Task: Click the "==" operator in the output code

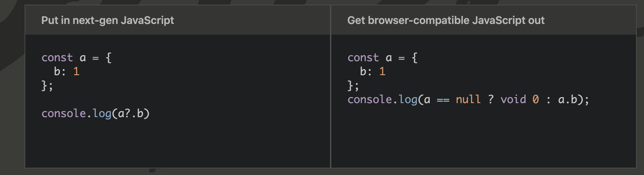Action: (x=443, y=99)
